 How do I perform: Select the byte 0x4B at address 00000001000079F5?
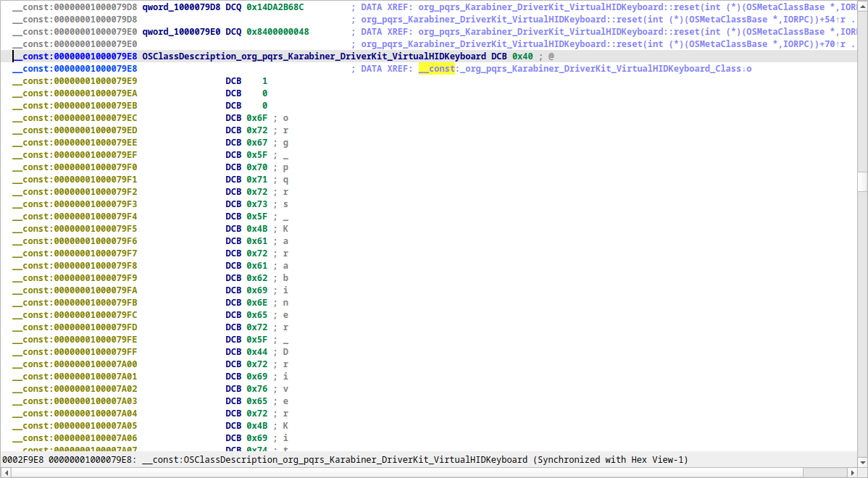[257, 228]
